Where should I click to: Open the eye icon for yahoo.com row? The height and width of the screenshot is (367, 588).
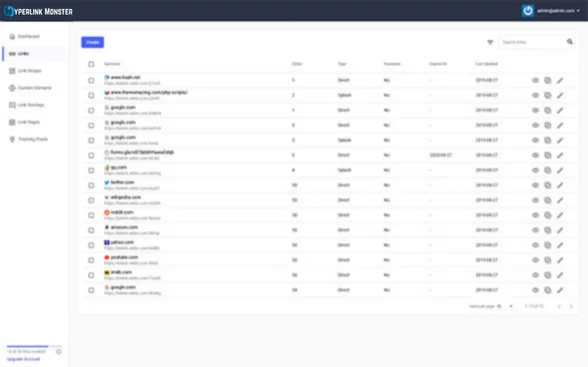pos(535,245)
